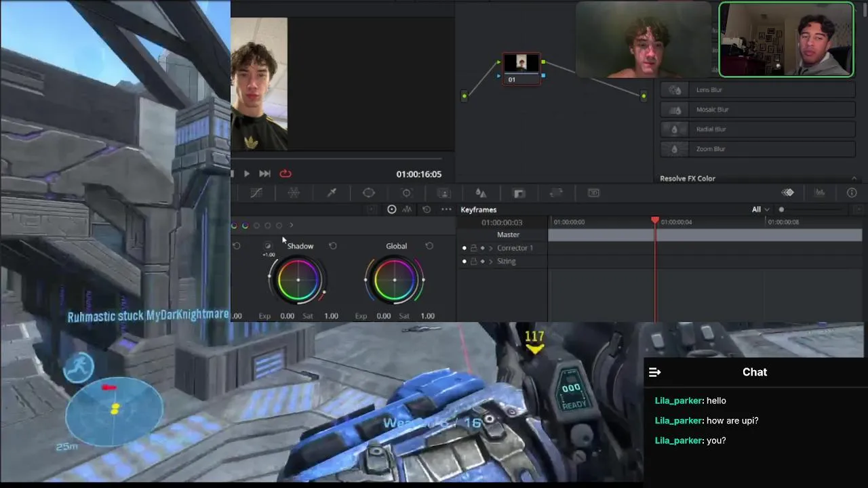Expand the Sizing keyframe track
The width and height of the screenshot is (868, 488).
(x=491, y=261)
